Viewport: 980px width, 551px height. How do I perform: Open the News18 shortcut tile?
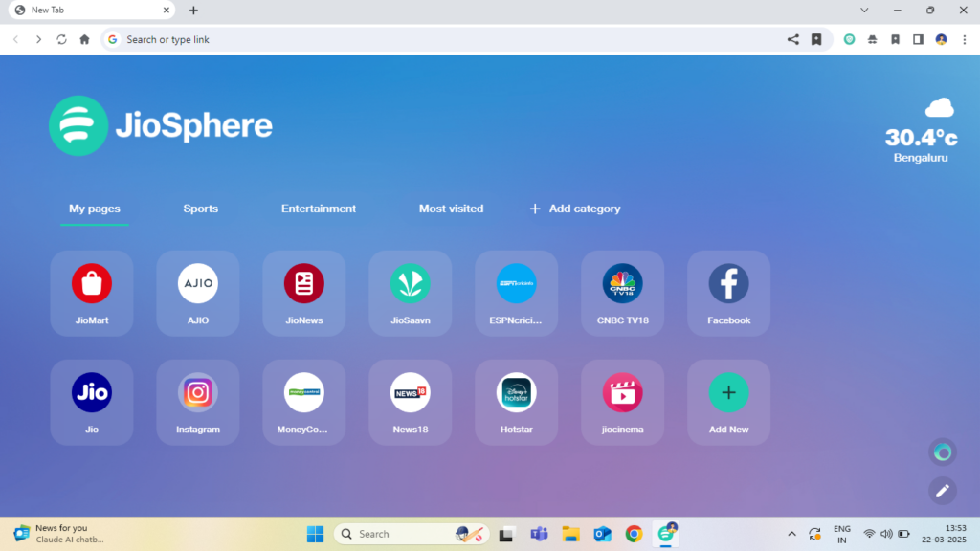(411, 403)
